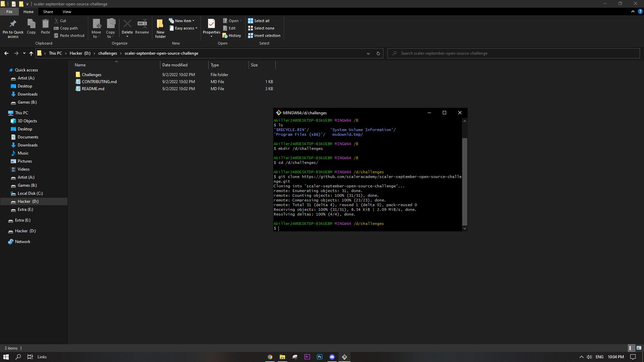Open address bar history dropdown chevron

coord(368,53)
